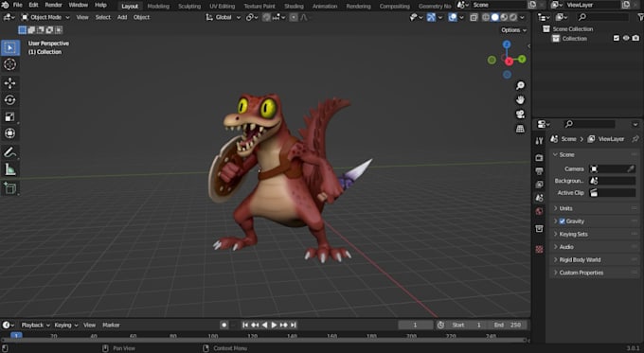The width and height of the screenshot is (644, 353).
Task: Choose the Move tool
Action: [x=9, y=83]
